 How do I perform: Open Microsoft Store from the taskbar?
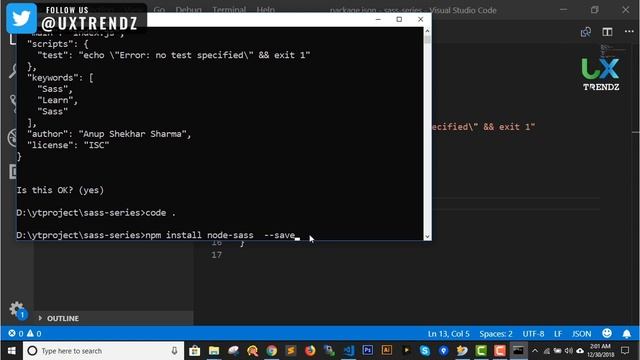click(195, 351)
